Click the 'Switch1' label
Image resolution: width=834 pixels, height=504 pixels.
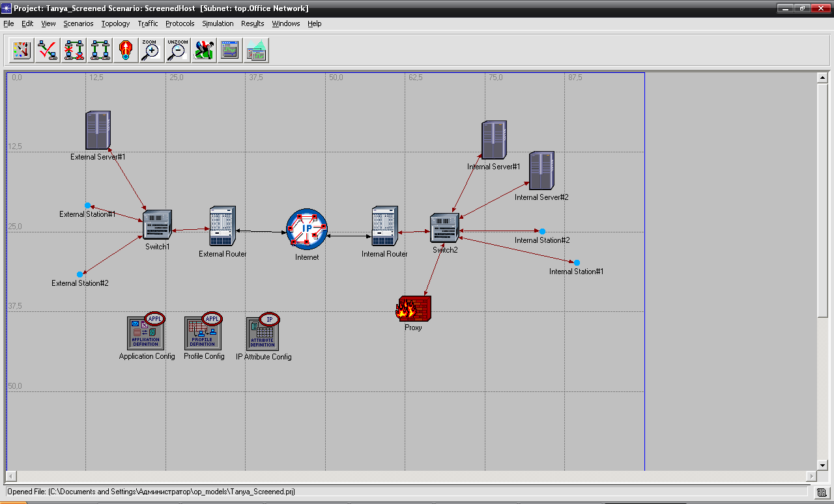[x=157, y=247]
